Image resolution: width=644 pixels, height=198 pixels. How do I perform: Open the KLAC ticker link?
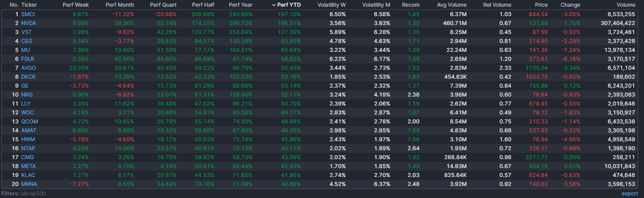pos(28,175)
